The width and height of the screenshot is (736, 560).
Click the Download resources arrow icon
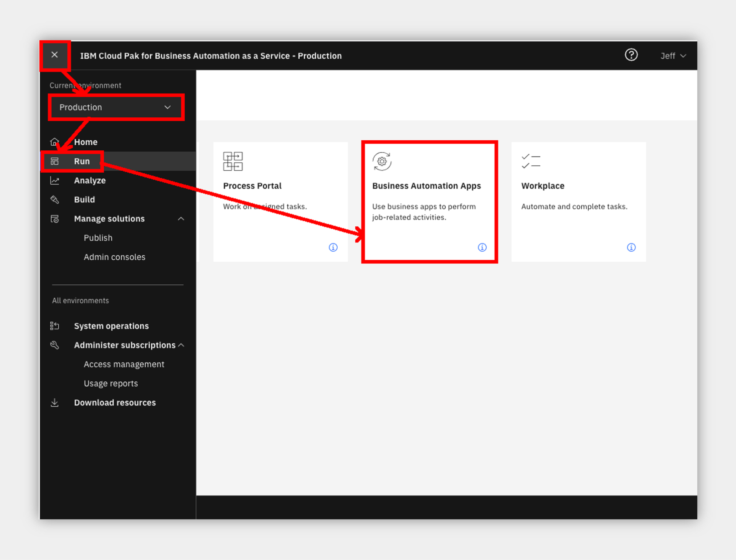coord(54,403)
